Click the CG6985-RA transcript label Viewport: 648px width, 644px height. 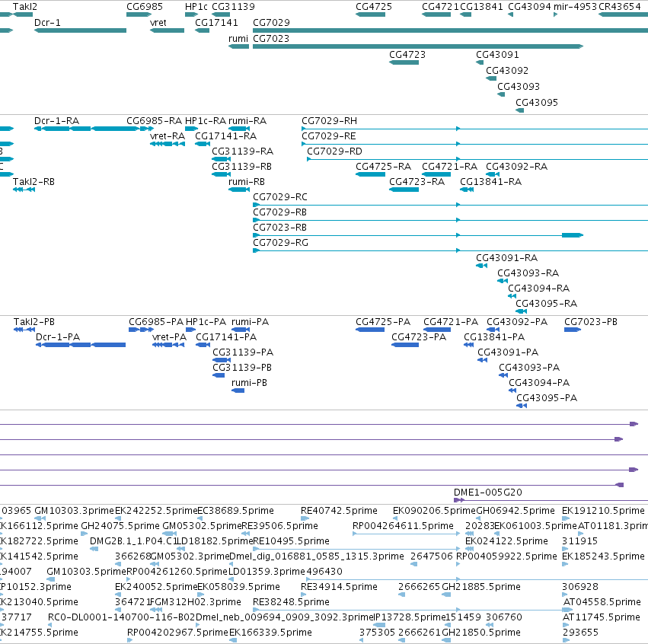154,121
